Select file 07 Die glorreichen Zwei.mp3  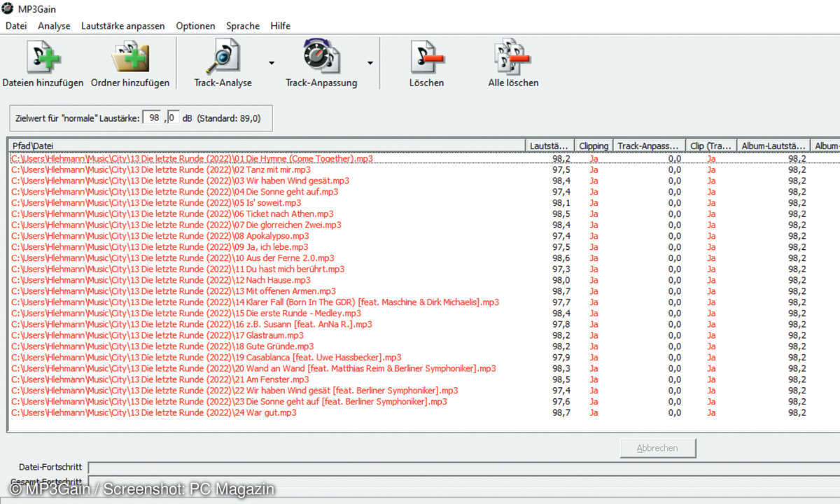click(176, 225)
